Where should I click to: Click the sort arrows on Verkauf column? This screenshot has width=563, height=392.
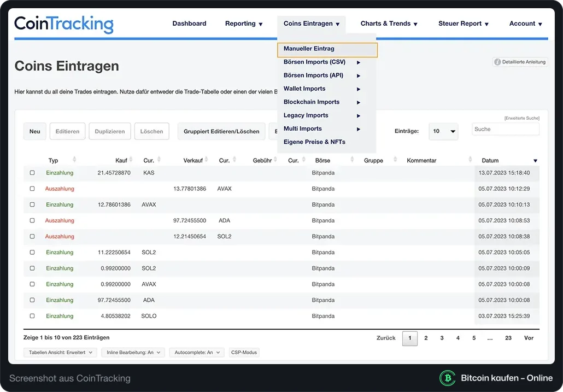click(x=207, y=160)
